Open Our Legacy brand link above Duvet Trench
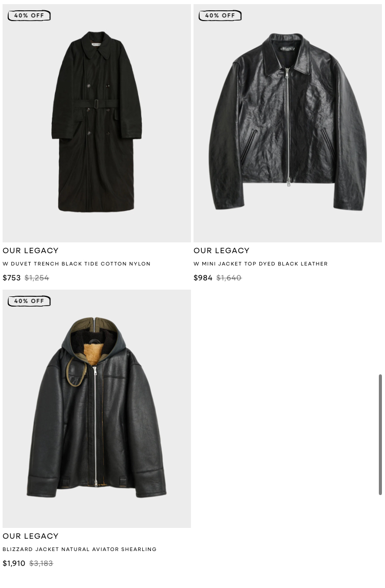Screen dimensions: 385x588 (31, 251)
